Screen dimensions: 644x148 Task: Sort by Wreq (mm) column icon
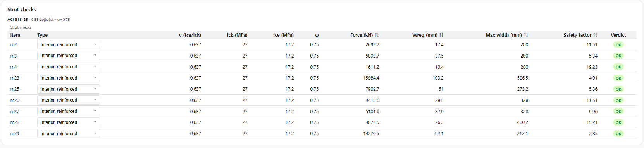pyautogui.click(x=441, y=35)
